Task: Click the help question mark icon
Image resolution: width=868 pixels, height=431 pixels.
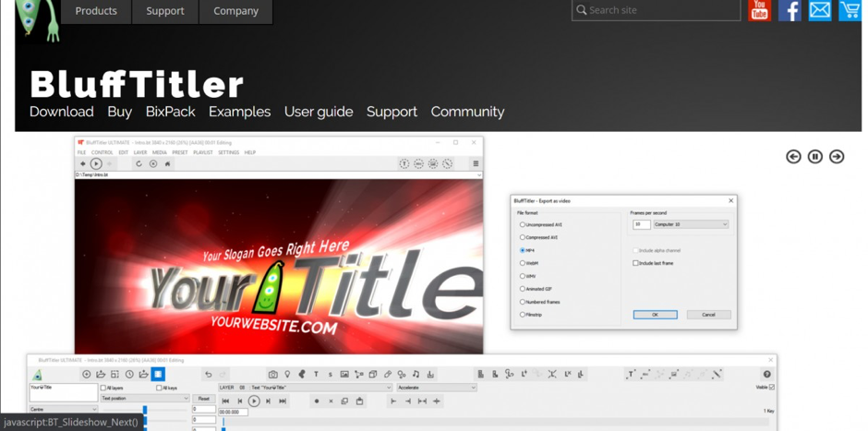Action: (x=766, y=375)
